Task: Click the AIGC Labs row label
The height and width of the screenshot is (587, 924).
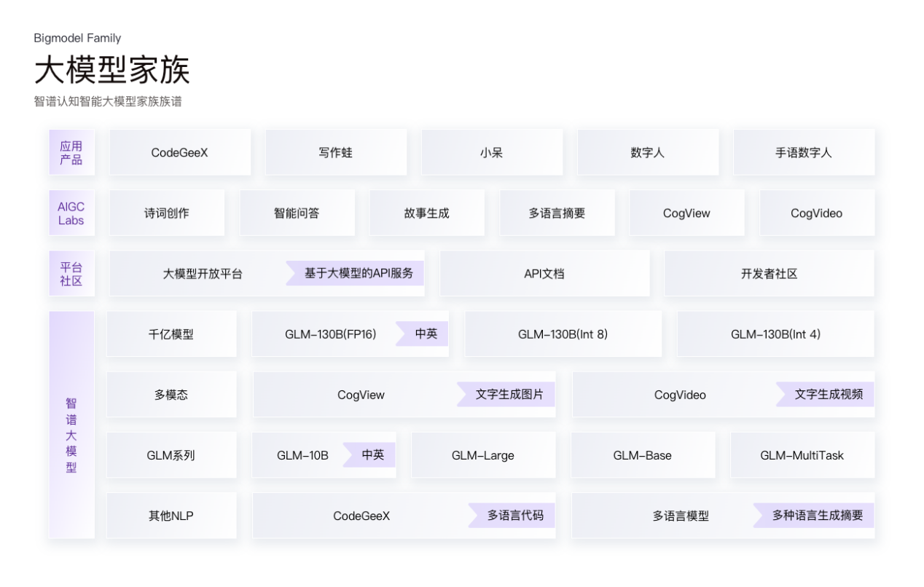Action: (71, 213)
